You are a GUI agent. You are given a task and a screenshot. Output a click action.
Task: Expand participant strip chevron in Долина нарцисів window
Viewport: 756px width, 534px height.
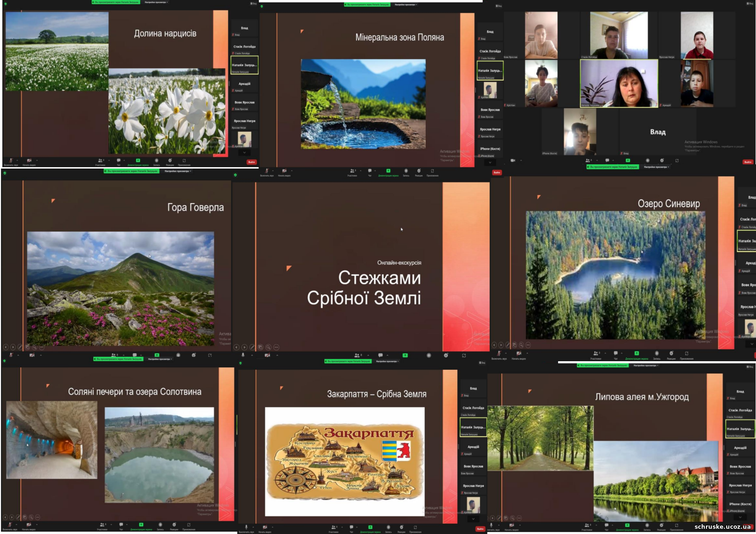coord(244,153)
